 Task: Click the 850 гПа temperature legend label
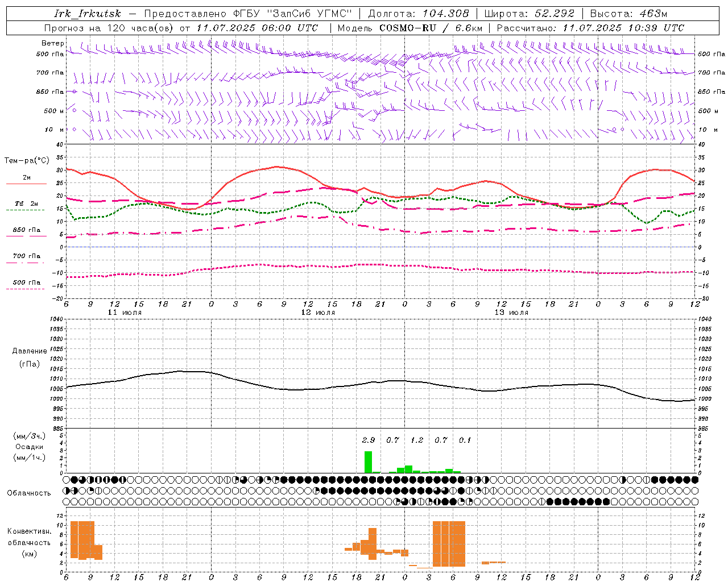pyautogui.click(x=27, y=230)
